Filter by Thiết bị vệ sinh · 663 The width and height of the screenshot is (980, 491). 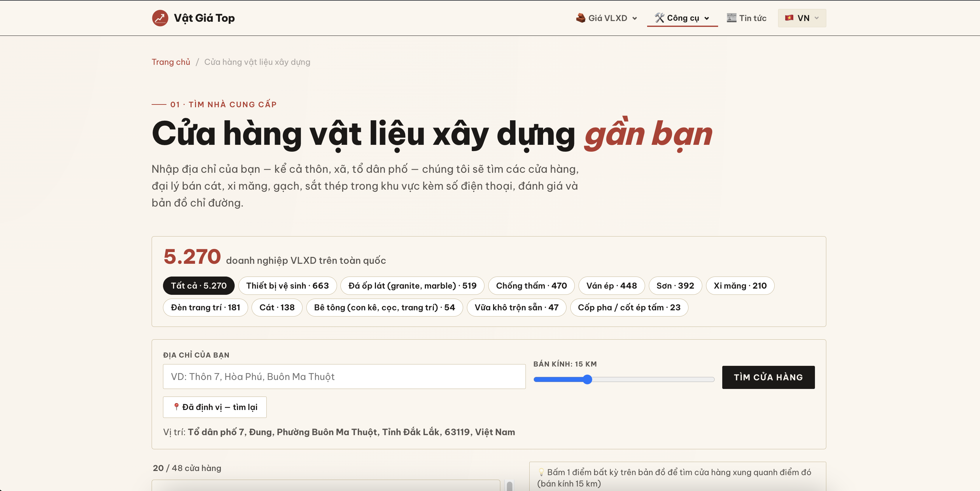coord(287,285)
